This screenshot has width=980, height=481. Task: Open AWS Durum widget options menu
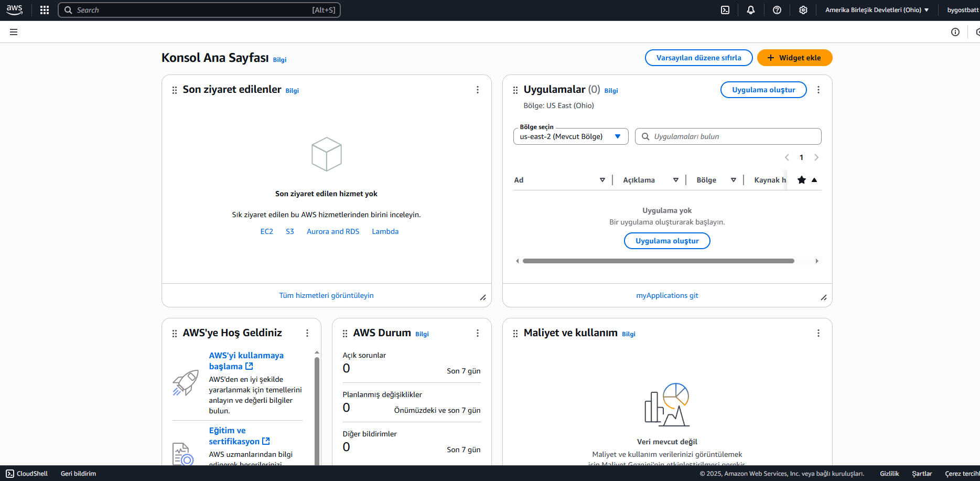478,333
